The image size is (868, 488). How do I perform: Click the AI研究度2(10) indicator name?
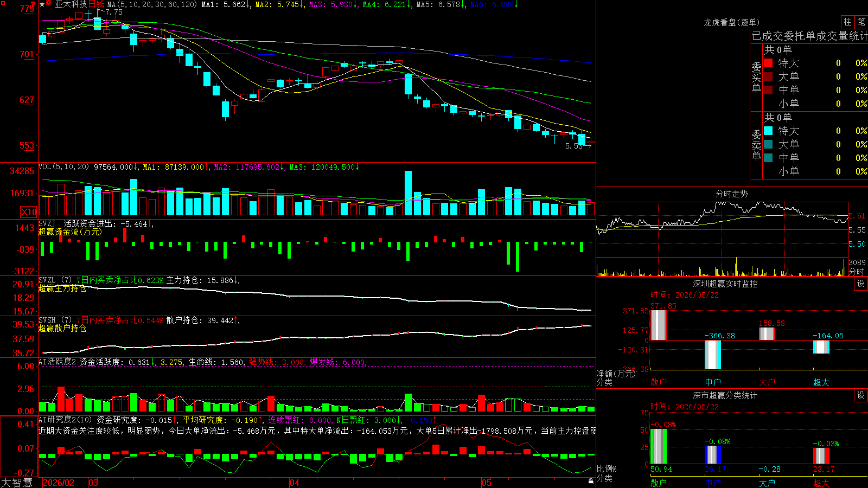[65, 420]
